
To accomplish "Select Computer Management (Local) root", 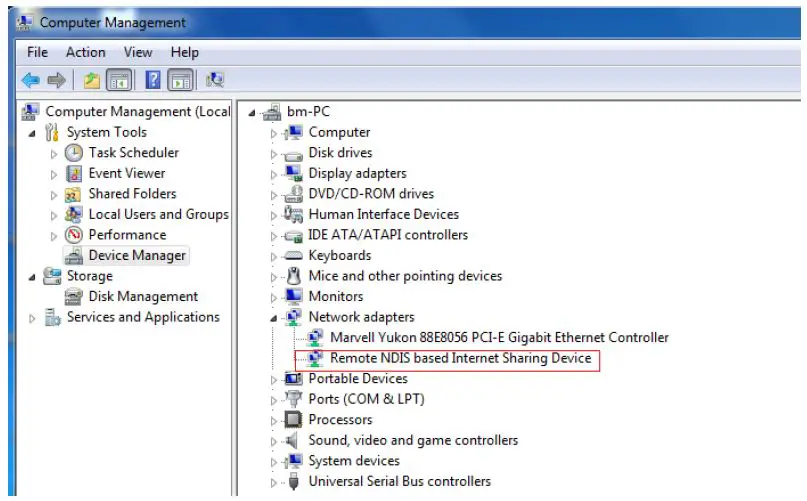I will [x=137, y=112].
